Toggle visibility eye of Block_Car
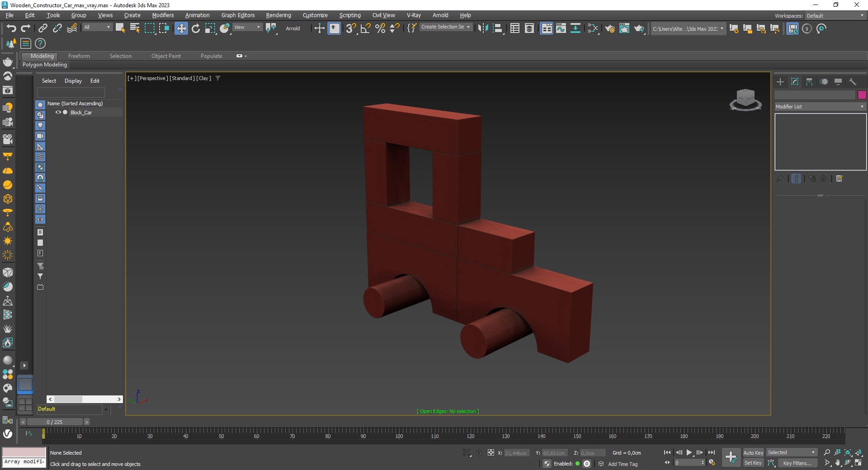868x470 pixels. coord(58,113)
